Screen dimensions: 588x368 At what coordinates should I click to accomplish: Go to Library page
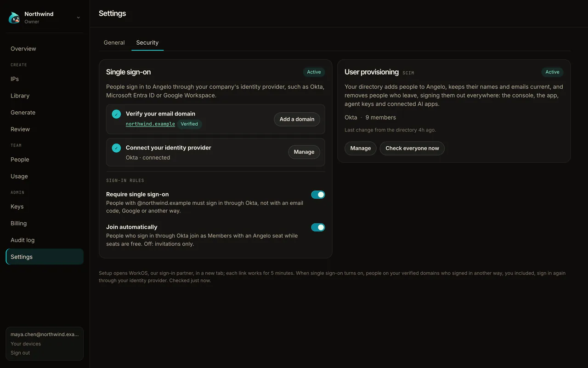pos(45,96)
